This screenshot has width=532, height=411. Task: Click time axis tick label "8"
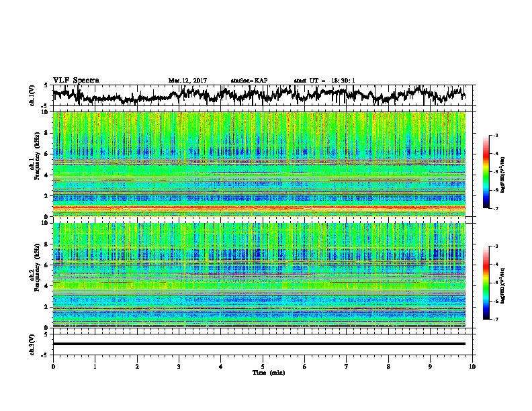pyautogui.click(x=388, y=367)
